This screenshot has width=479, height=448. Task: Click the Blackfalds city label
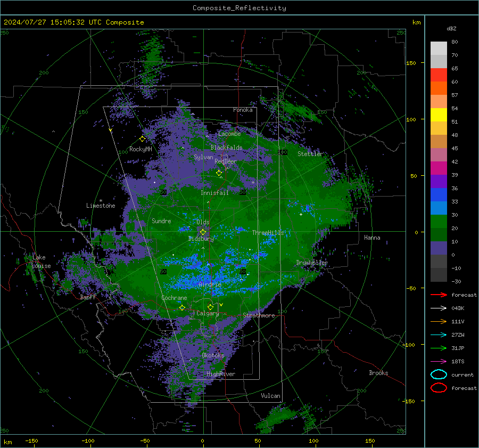[x=226, y=148]
